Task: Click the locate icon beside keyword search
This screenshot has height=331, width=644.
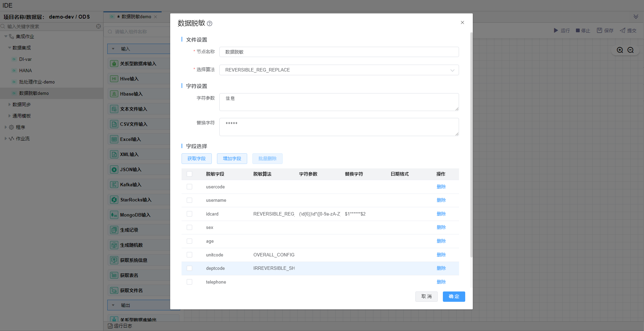Action: (x=98, y=26)
